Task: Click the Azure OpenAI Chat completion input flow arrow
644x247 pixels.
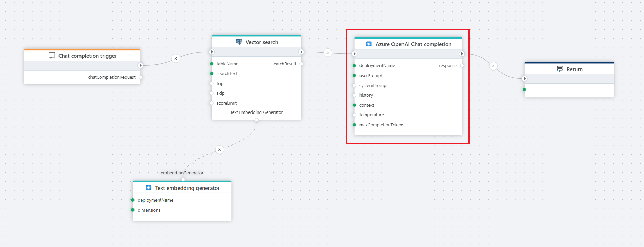Action: 355,54
